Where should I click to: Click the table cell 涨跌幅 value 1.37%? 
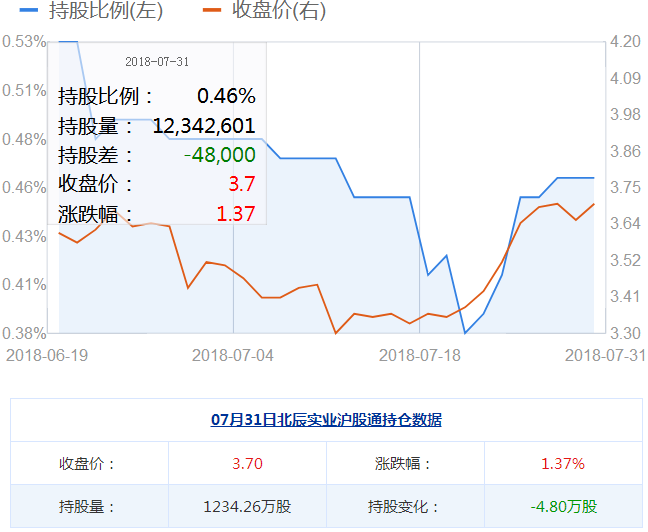click(563, 463)
